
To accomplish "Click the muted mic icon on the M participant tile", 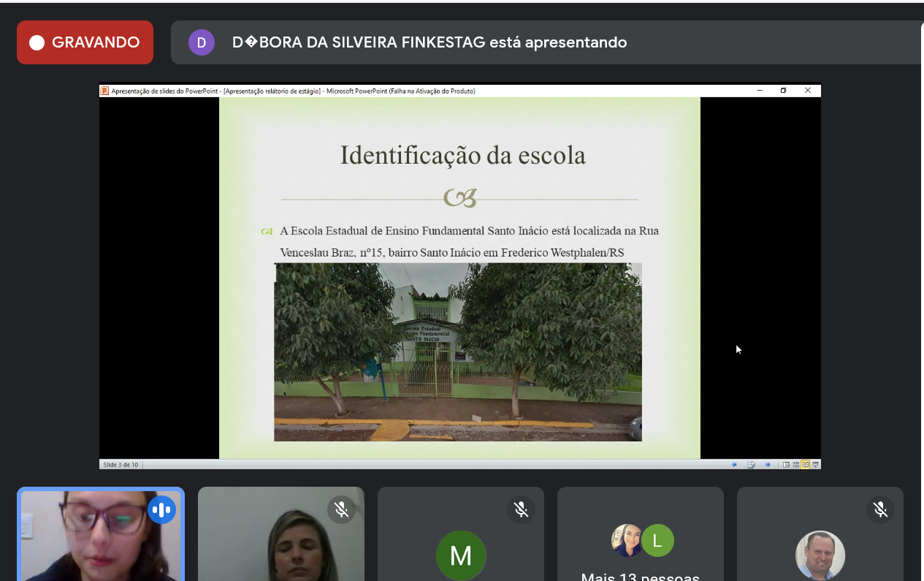I will pos(521,509).
